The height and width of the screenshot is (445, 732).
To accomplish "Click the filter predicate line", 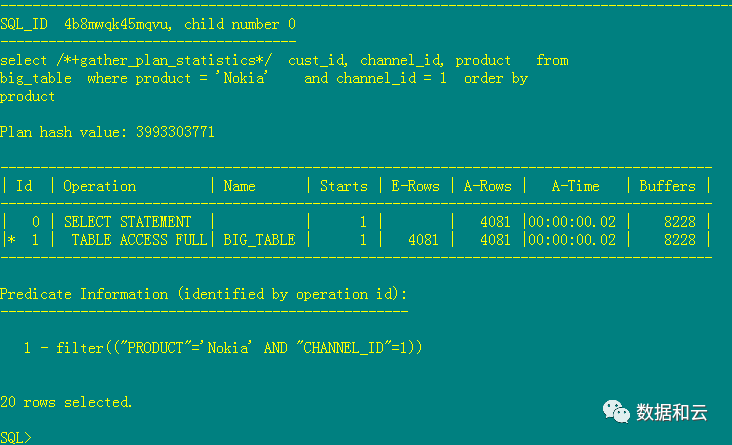I will coord(224,348).
